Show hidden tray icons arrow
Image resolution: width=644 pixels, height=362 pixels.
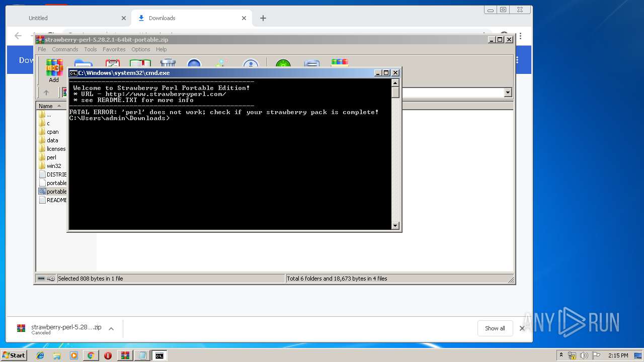561,355
